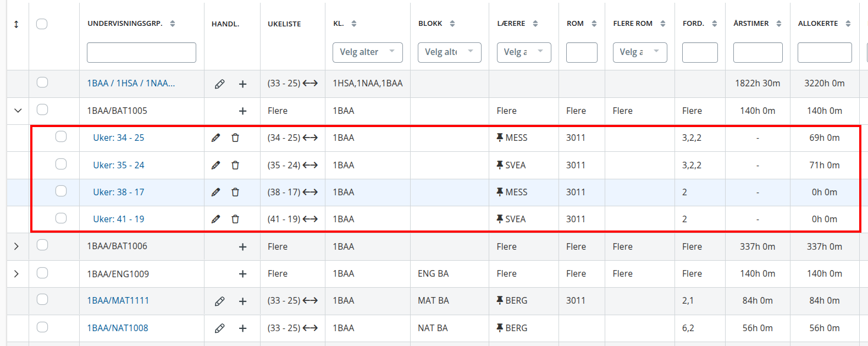
Task: Open the Lærere filter dropdown
Action: click(x=524, y=52)
